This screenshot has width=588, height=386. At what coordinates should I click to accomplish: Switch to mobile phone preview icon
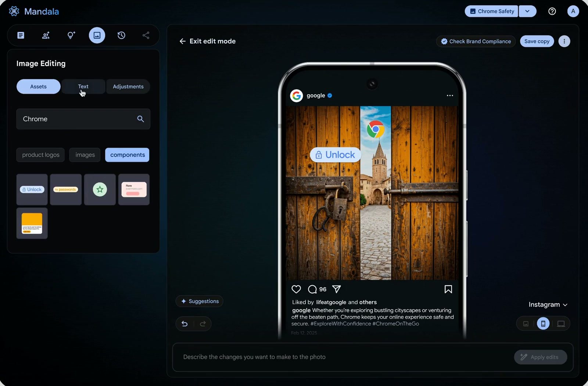543,324
